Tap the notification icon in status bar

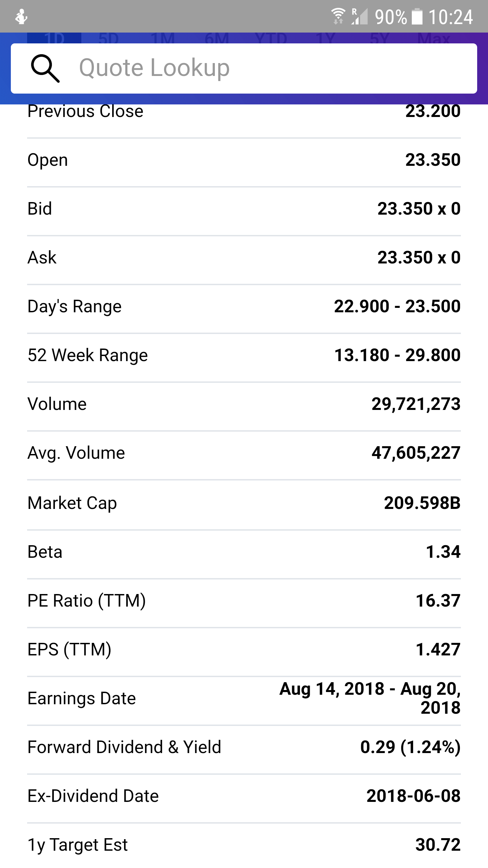pos(21,17)
